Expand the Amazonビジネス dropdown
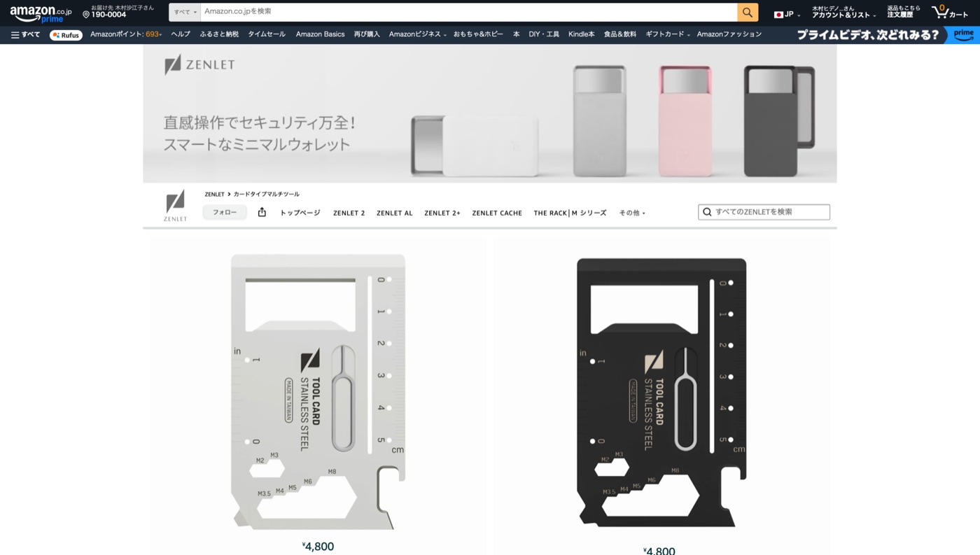The width and height of the screenshot is (980, 555). [x=417, y=34]
